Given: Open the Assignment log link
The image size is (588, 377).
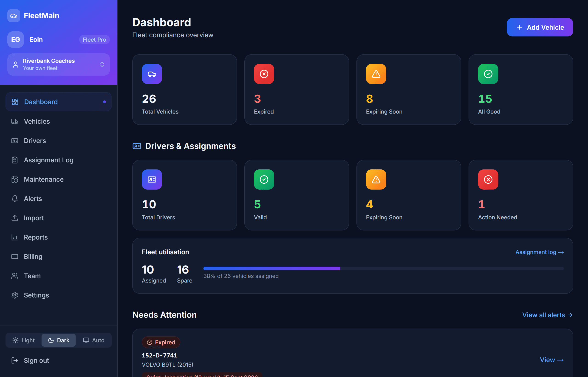Looking at the screenshot, I should (x=539, y=252).
